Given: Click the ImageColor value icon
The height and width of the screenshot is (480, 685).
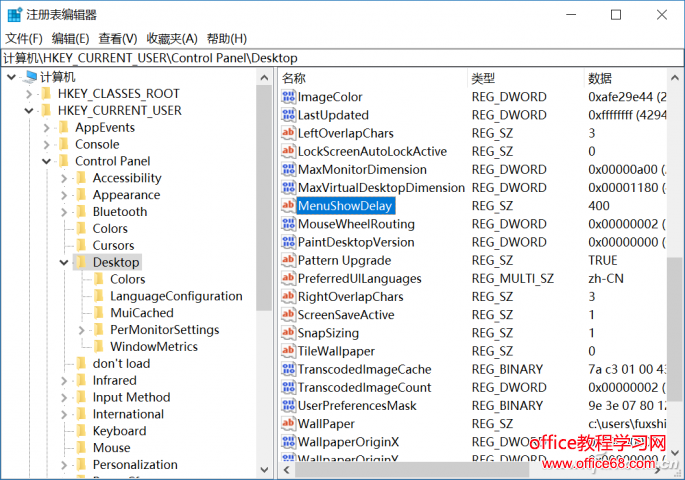Looking at the screenshot, I should coord(288,97).
